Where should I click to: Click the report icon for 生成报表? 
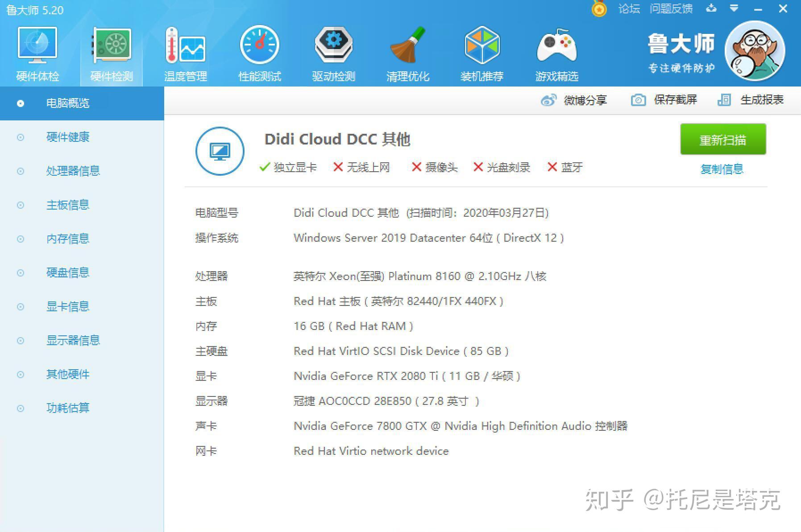724,100
